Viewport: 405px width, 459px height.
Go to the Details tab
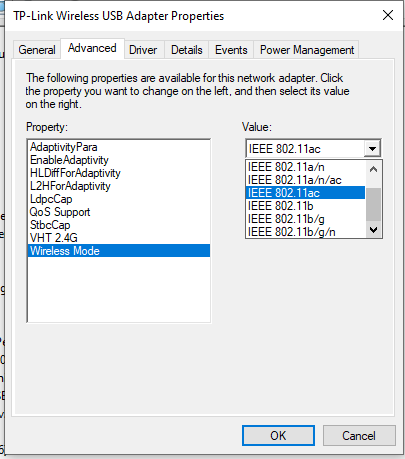pos(187,50)
